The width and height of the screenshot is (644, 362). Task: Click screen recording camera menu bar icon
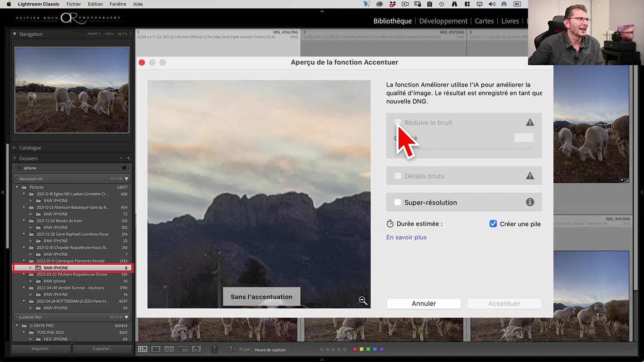click(x=405, y=4)
